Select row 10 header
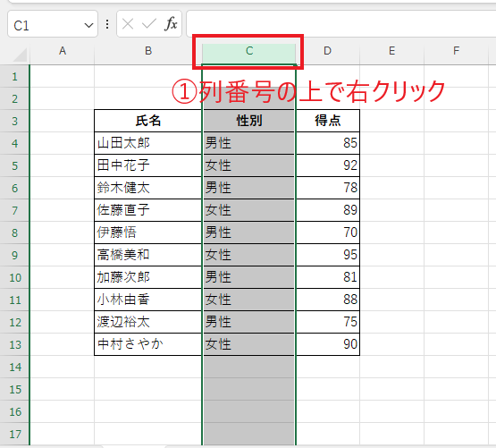The image size is (496, 448). [14, 278]
